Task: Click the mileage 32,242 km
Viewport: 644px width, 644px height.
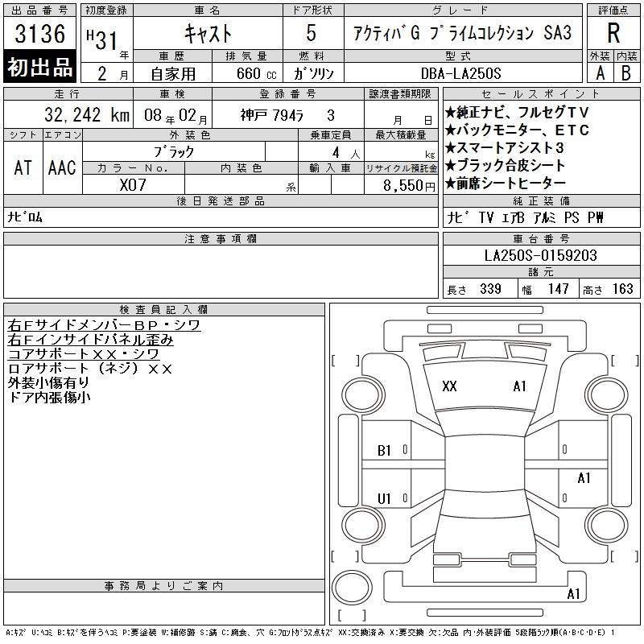Action: pyautogui.click(x=87, y=115)
